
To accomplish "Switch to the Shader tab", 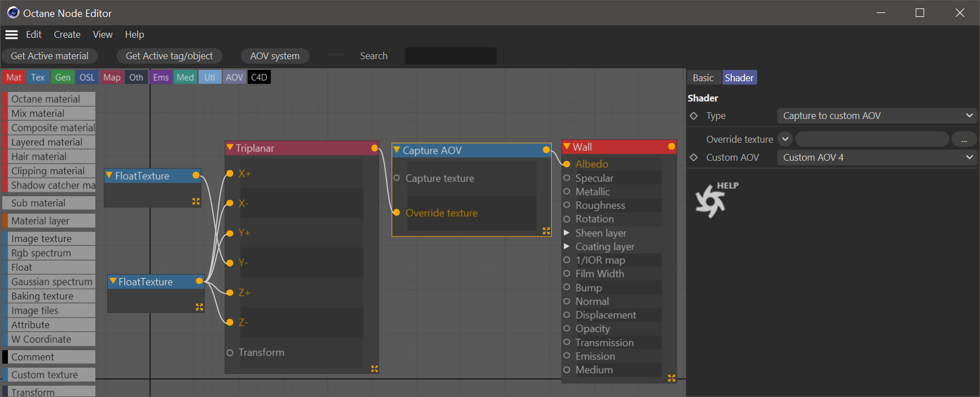I will pos(739,78).
